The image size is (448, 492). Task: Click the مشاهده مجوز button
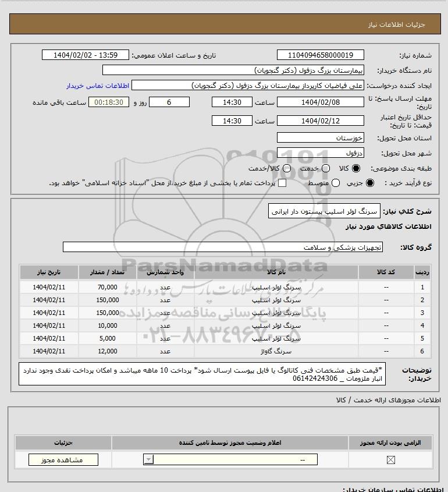(x=63, y=459)
